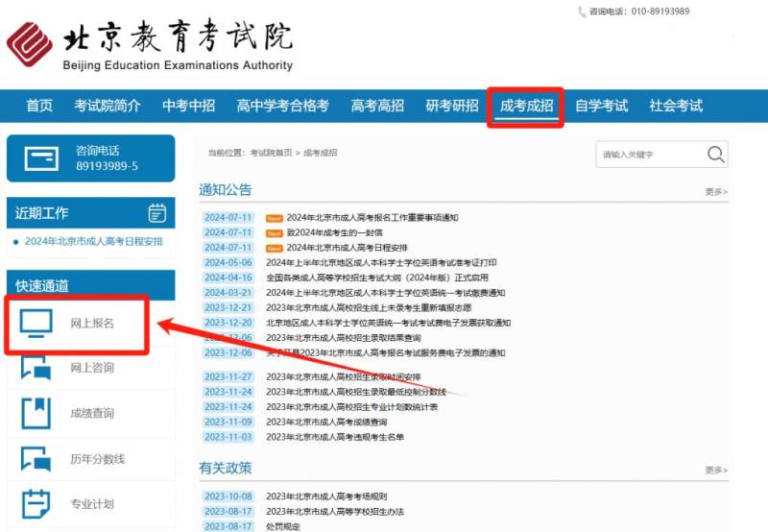Select the 成考成招 navigation tab
Viewport: 768px width, 532px height.
526,106
